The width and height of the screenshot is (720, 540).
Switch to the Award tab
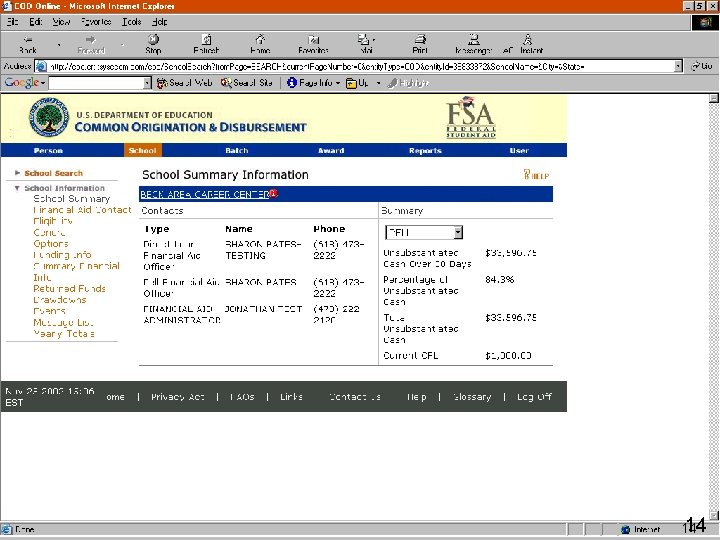coord(331,151)
